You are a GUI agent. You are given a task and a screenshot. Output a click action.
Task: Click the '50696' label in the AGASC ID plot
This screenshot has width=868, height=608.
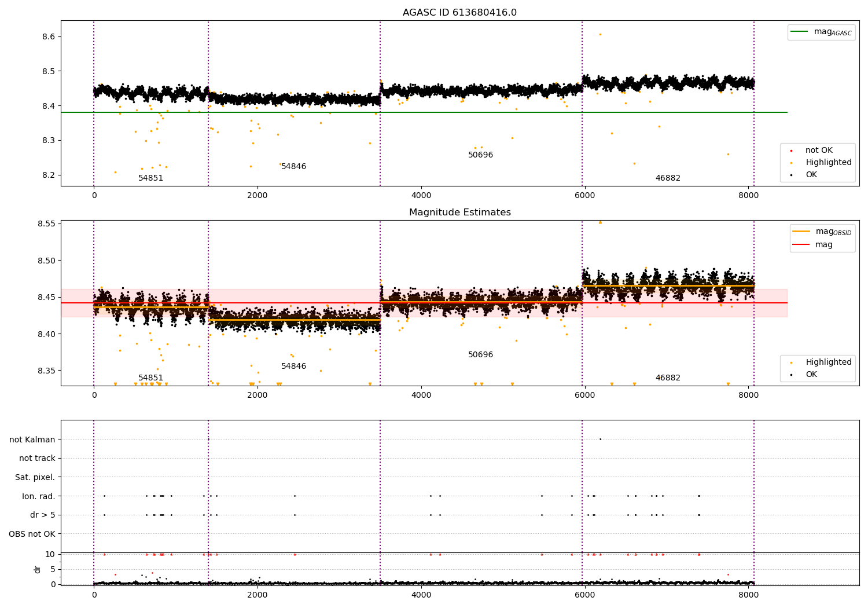pyautogui.click(x=480, y=155)
